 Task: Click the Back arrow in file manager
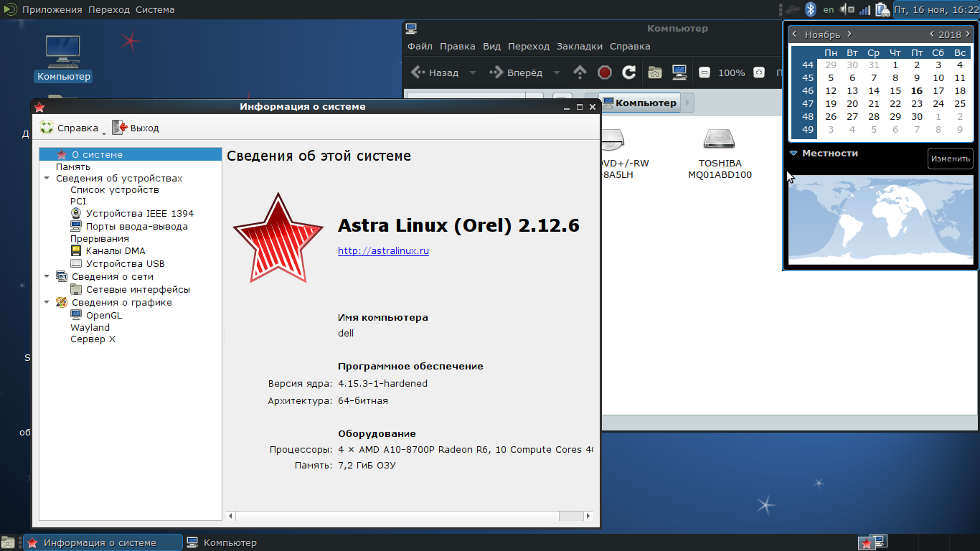tap(418, 72)
